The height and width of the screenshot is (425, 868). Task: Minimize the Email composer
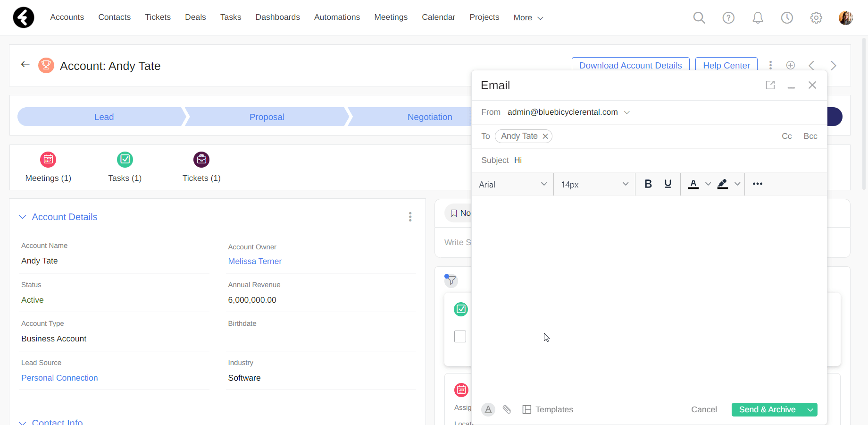tap(791, 87)
